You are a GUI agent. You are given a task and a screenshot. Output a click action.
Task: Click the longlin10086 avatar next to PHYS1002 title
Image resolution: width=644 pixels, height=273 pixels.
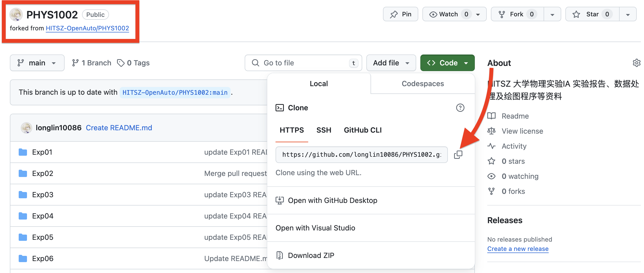pyautogui.click(x=16, y=15)
